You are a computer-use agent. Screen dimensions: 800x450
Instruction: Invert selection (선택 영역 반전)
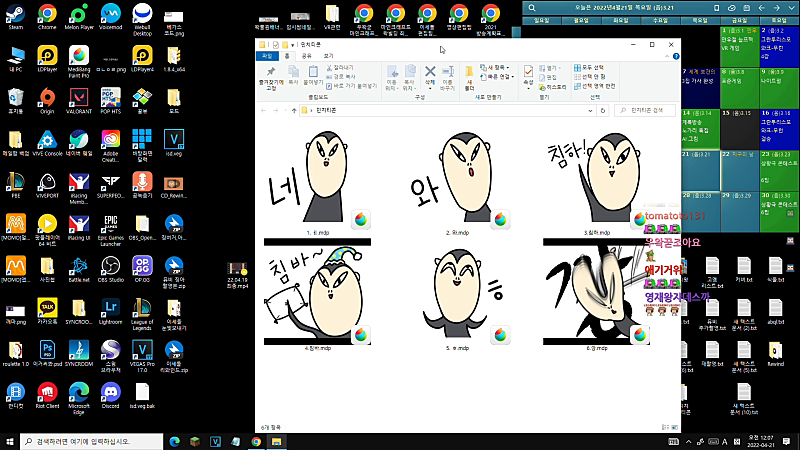(595, 86)
